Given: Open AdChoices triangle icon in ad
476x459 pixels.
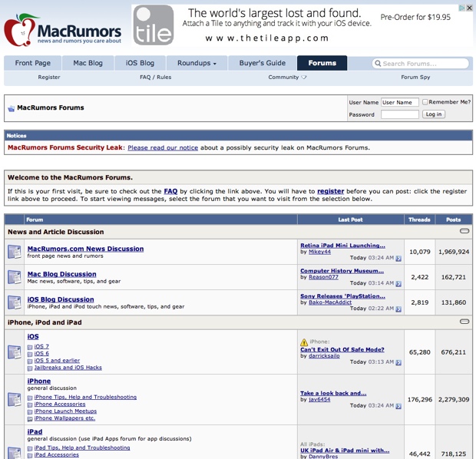Looking at the screenshot, I should pyautogui.click(x=462, y=8).
